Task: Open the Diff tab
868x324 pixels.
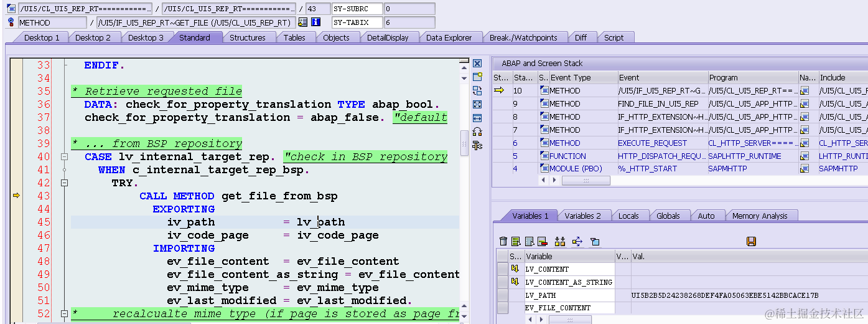Action: click(581, 37)
